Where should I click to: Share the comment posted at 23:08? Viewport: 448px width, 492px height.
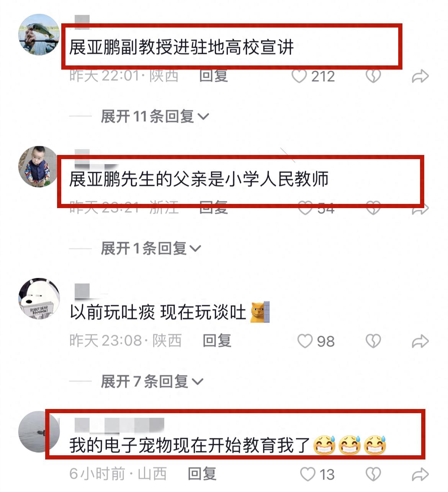(420, 341)
